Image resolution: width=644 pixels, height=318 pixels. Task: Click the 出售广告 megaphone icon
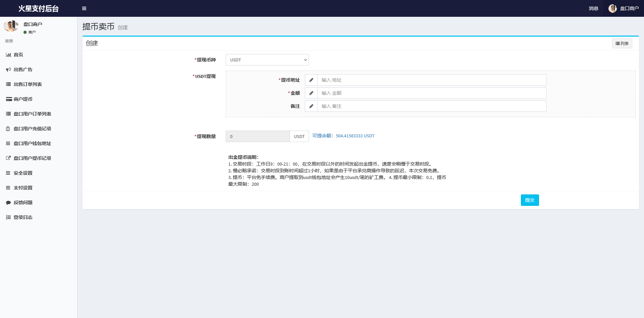click(8, 69)
